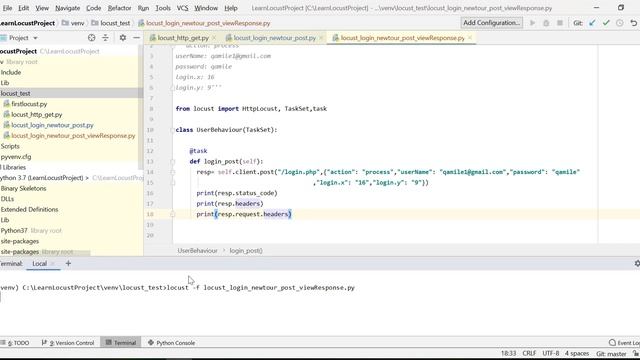Open Project panel settings gear
This screenshot has height=360, width=640.
point(122,38)
